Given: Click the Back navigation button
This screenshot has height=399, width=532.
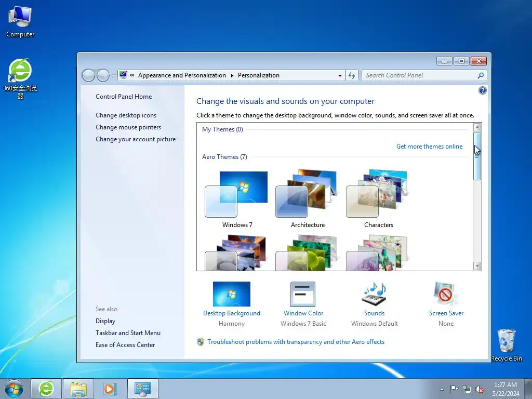Looking at the screenshot, I should [88, 75].
